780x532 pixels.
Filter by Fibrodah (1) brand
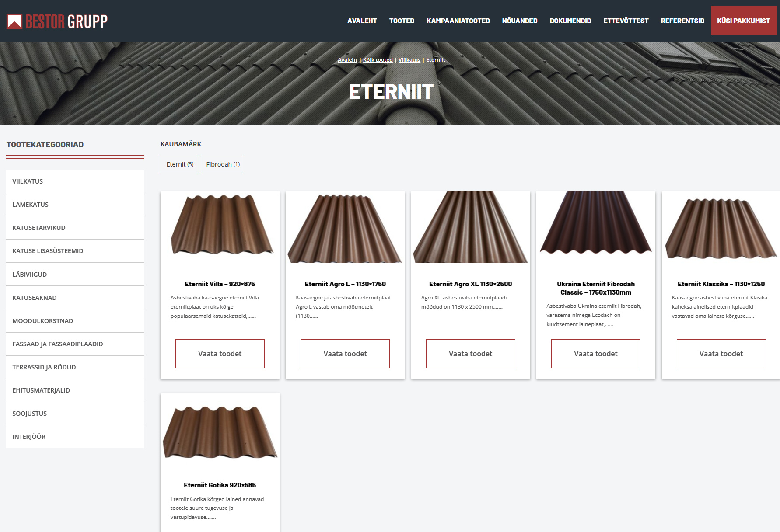point(222,164)
